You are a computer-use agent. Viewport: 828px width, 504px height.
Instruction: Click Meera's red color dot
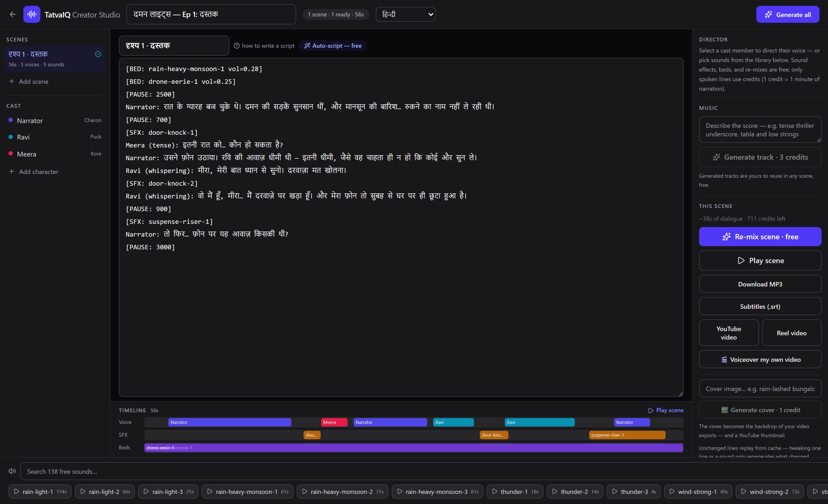pyautogui.click(x=10, y=153)
